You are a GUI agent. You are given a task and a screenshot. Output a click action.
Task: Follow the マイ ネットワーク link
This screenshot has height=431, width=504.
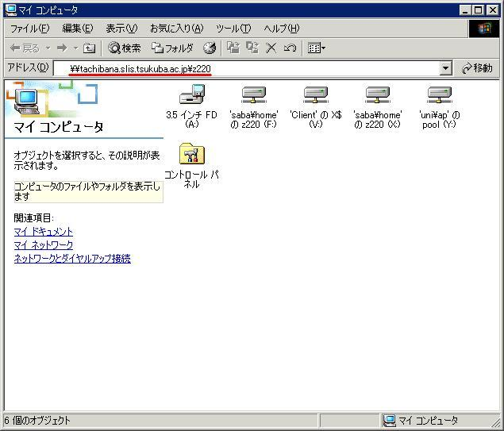[44, 245]
